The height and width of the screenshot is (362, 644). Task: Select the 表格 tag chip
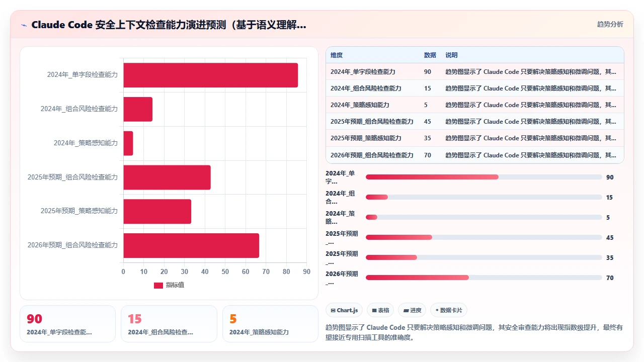click(x=380, y=310)
